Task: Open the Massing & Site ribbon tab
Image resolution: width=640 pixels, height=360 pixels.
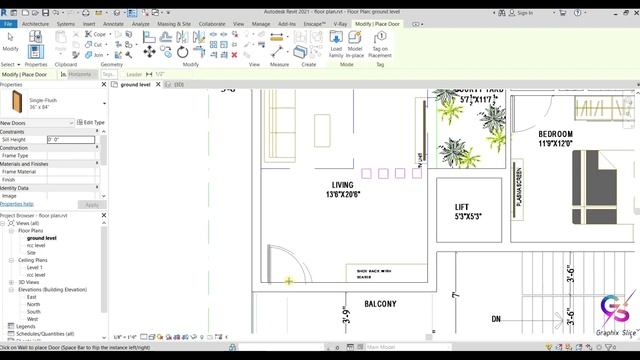Action: tap(174, 24)
